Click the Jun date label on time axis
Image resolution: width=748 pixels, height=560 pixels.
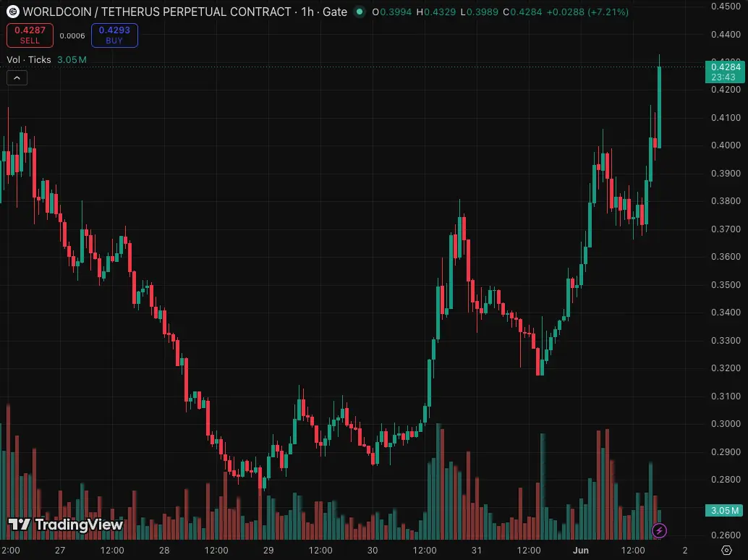point(581,550)
